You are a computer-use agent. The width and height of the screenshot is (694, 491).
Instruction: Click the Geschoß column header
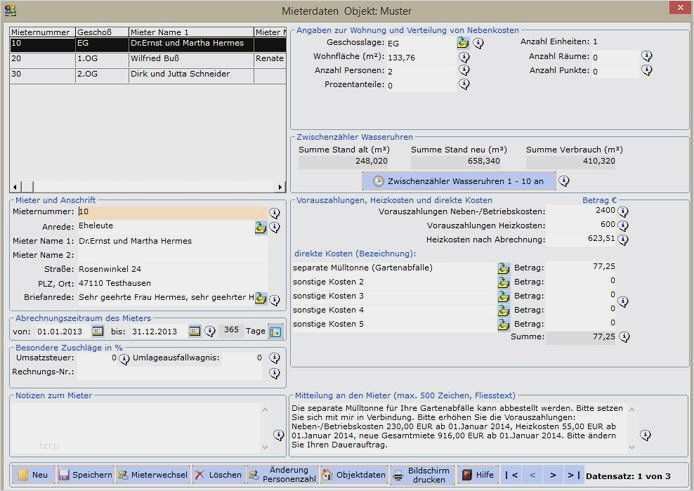pos(102,32)
